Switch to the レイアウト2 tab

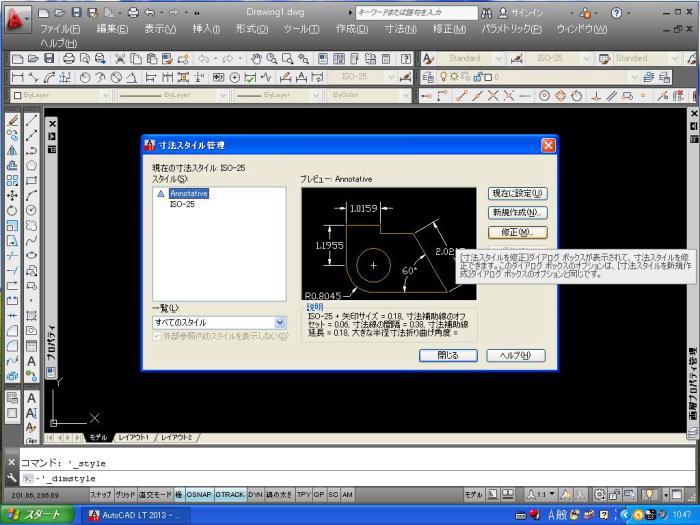pyautogui.click(x=176, y=438)
